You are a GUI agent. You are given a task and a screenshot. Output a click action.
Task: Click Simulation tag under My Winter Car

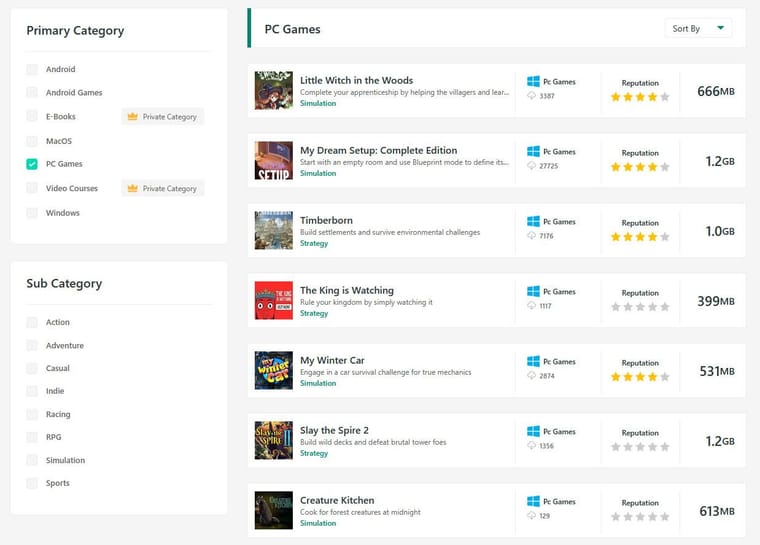click(318, 383)
